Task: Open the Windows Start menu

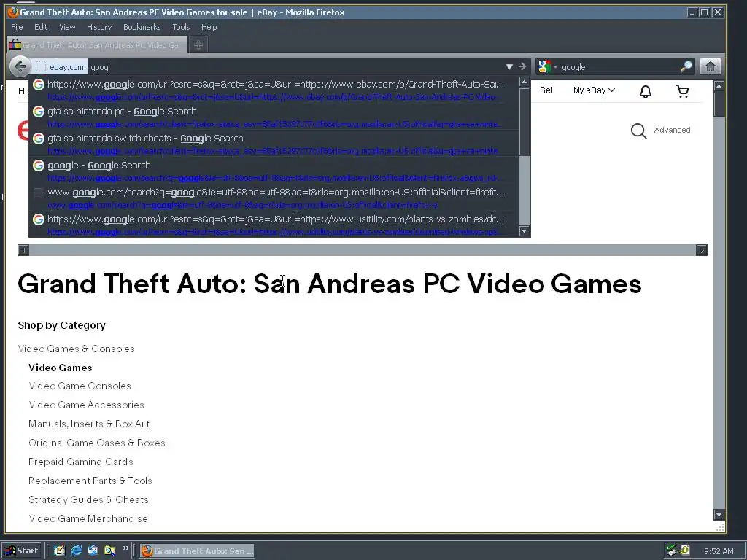Action: point(22,551)
